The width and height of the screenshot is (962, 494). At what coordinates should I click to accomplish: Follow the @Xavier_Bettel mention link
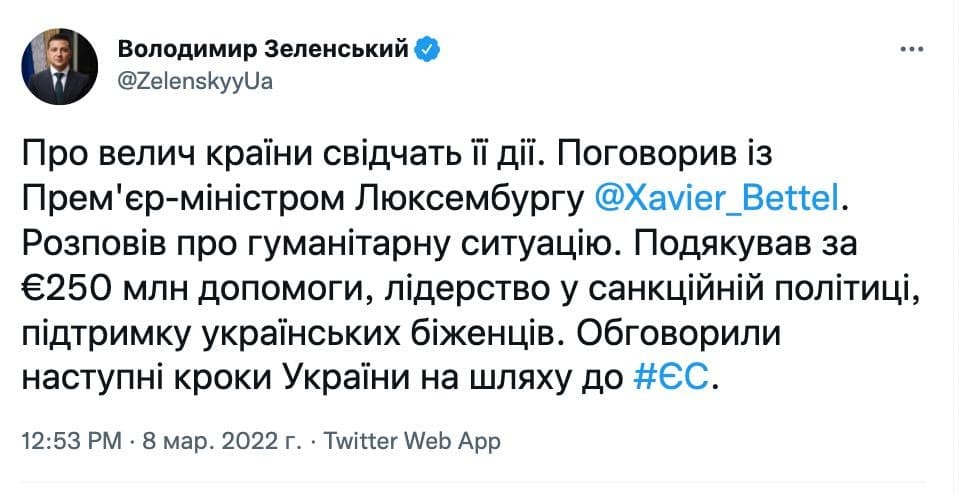[x=716, y=199]
